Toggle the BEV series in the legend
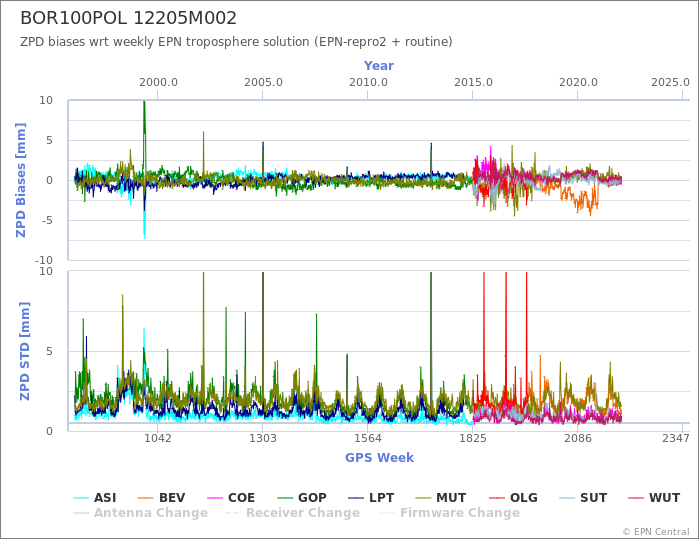700x540 pixels. tap(161, 498)
